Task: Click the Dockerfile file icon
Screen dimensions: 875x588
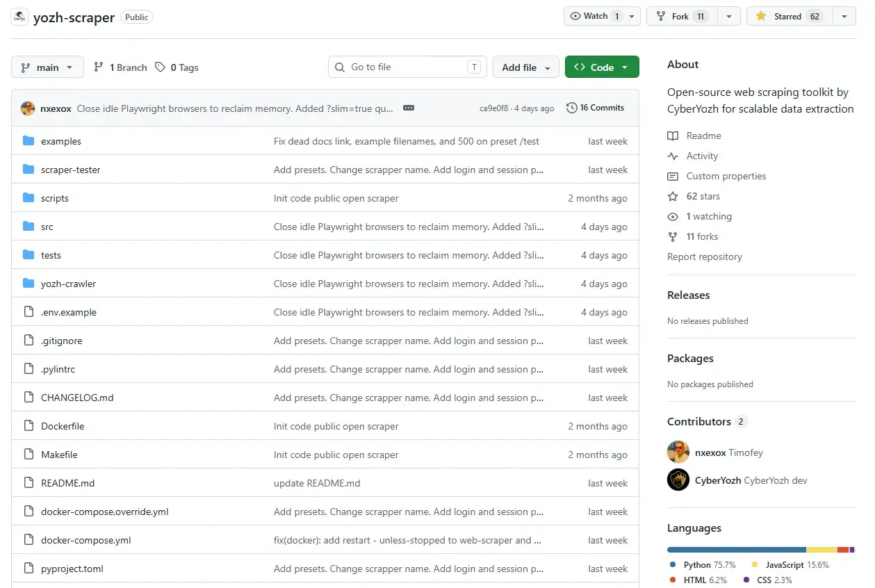Action: pos(28,426)
